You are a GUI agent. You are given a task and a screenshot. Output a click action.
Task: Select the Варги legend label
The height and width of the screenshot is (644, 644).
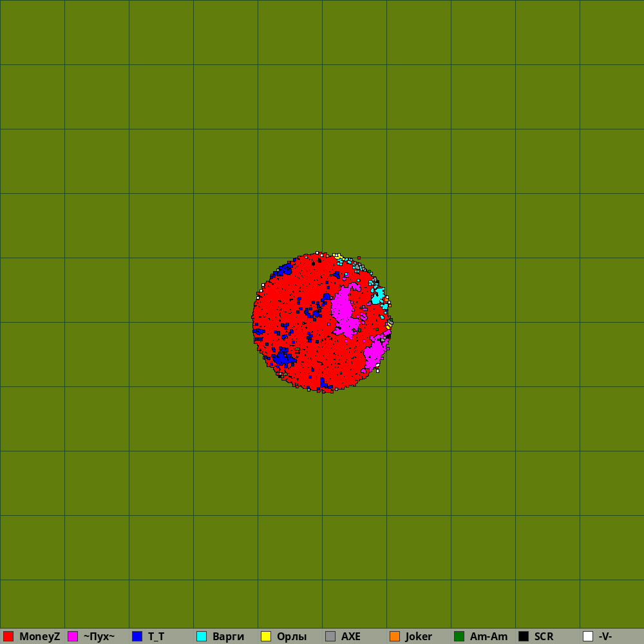click(228, 637)
